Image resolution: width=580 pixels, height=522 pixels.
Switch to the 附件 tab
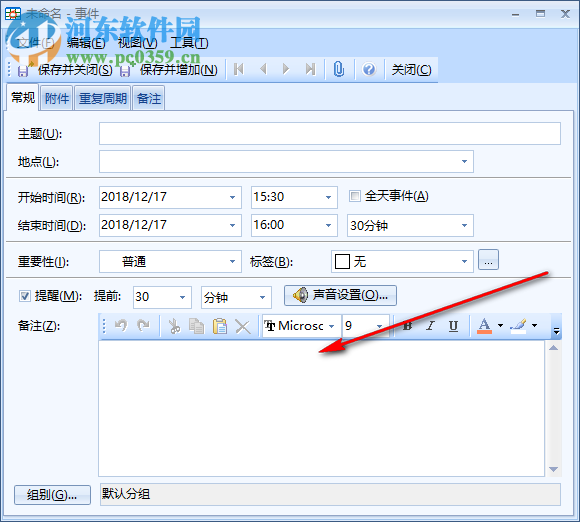click(x=57, y=98)
